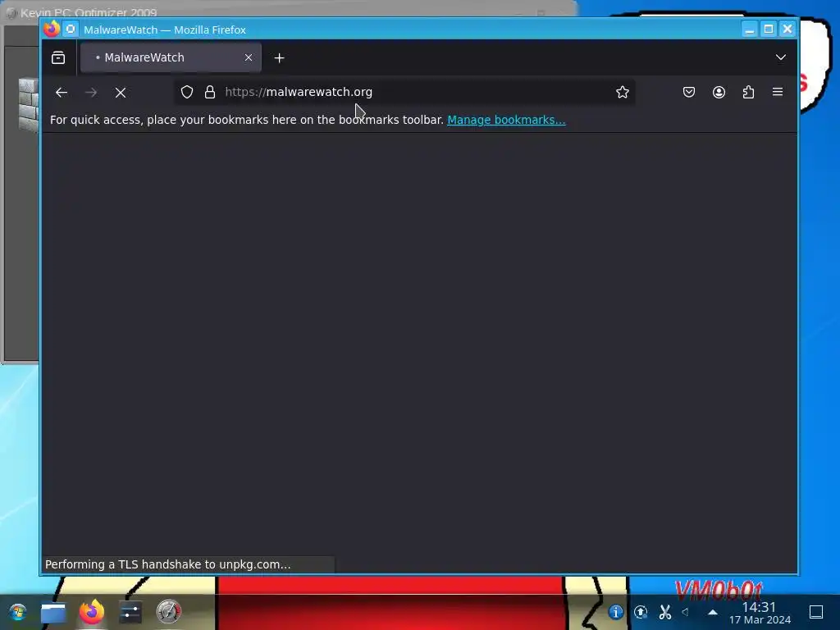This screenshot has height=630, width=840.
Task: Minimize the Firefox window
Action: tap(750, 29)
